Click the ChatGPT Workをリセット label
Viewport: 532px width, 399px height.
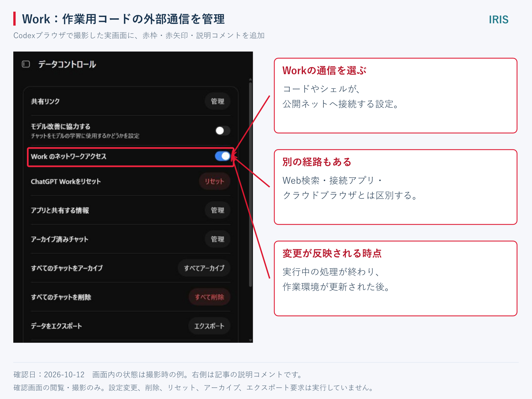pyautogui.click(x=66, y=182)
